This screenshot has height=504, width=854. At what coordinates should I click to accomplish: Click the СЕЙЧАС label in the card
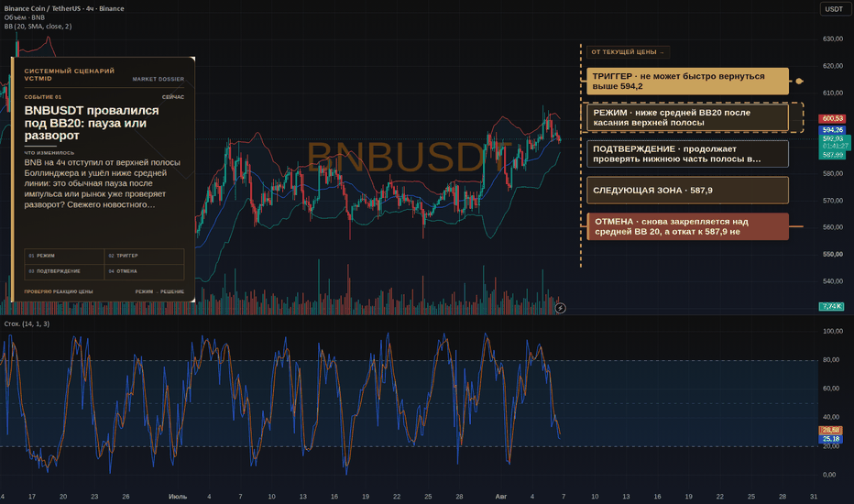(x=173, y=97)
